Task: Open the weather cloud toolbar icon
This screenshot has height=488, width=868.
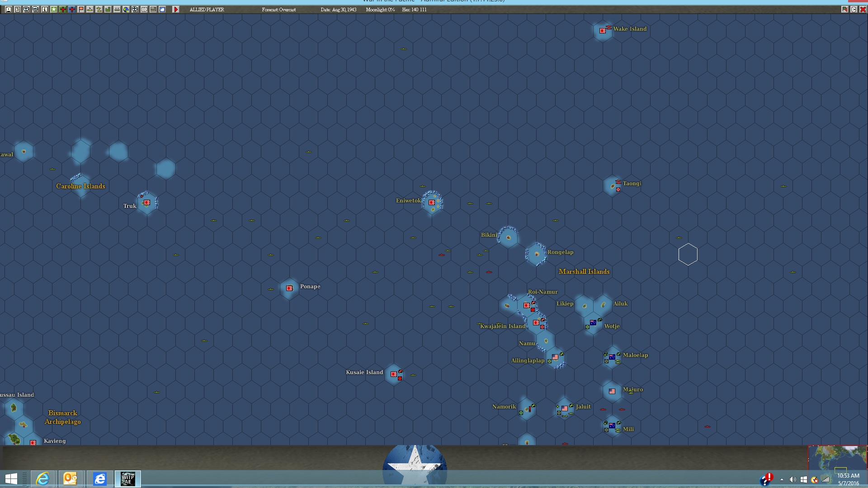Action: (x=162, y=9)
